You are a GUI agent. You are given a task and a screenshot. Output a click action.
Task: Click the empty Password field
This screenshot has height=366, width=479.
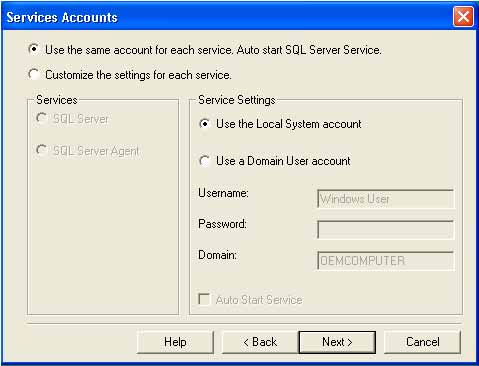386,230
